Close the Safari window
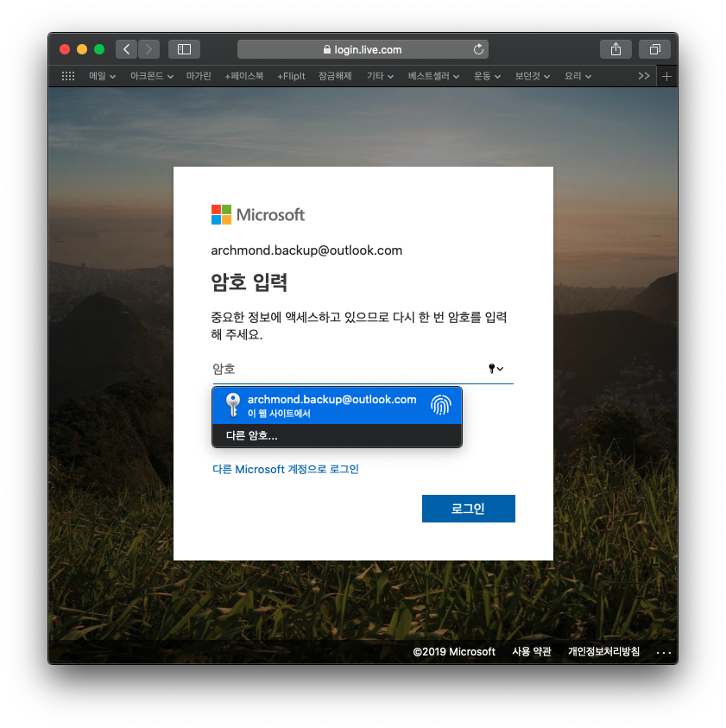Screen dimensions: 726x728 coord(65,49)
